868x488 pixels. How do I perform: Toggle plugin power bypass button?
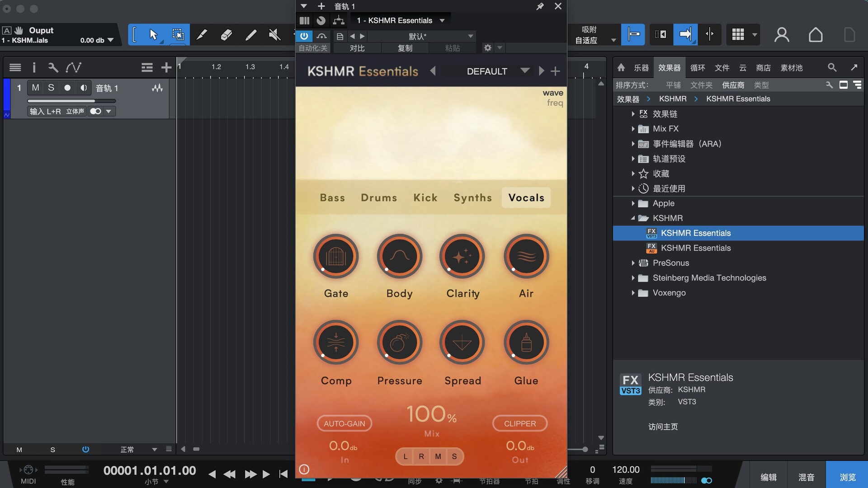click(304, 36)
